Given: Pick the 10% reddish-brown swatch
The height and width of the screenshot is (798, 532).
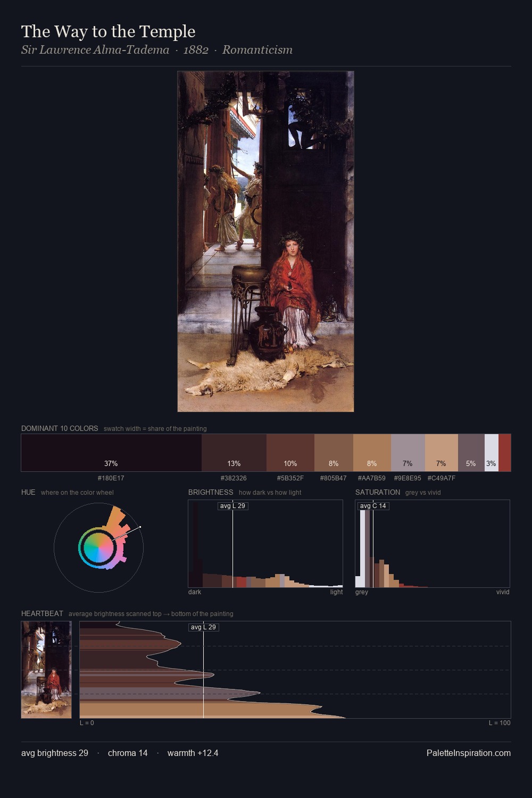Looking at the screenshot, I should tap(290, 453).
